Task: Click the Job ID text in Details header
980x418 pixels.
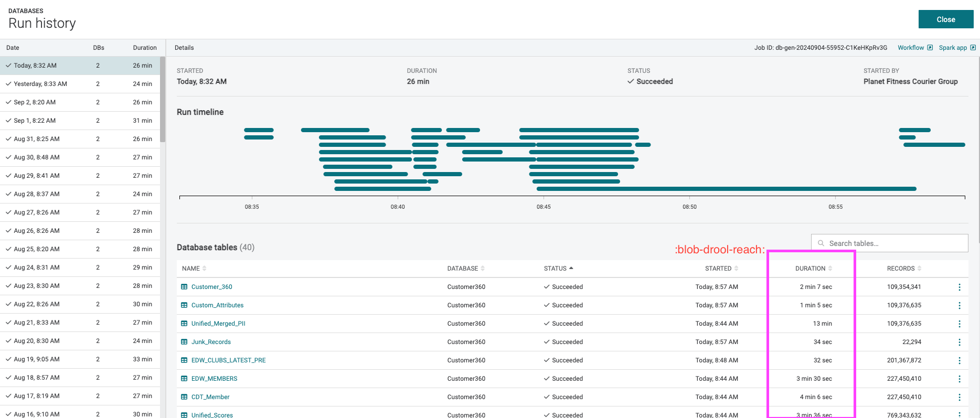Action: pyautogui.click(x=821, y=48)
